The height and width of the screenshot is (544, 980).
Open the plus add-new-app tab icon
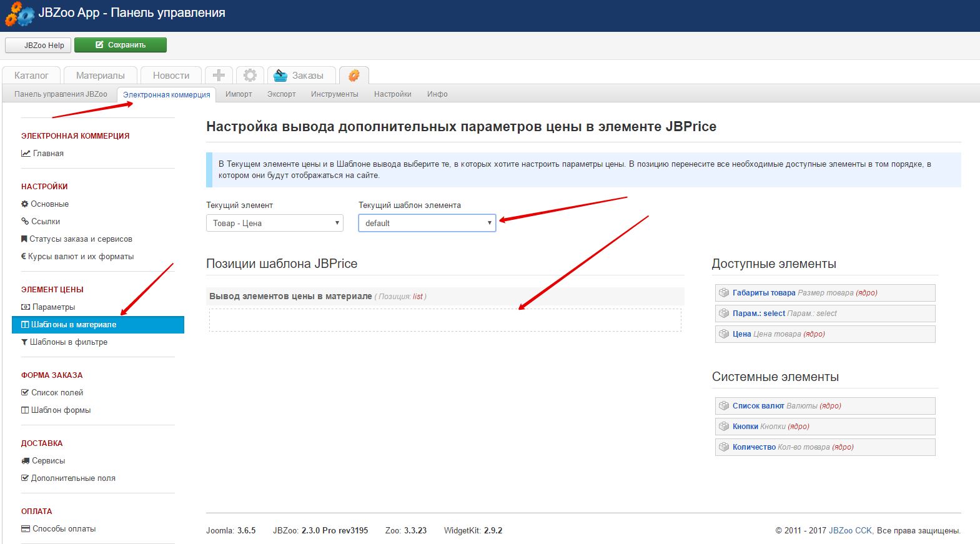[x=219, y=75]
